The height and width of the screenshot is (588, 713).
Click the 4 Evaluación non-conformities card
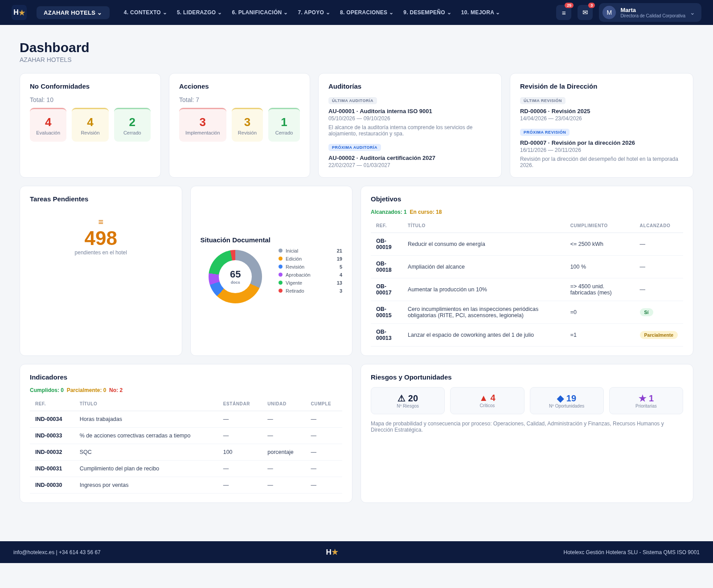(48, 125)
